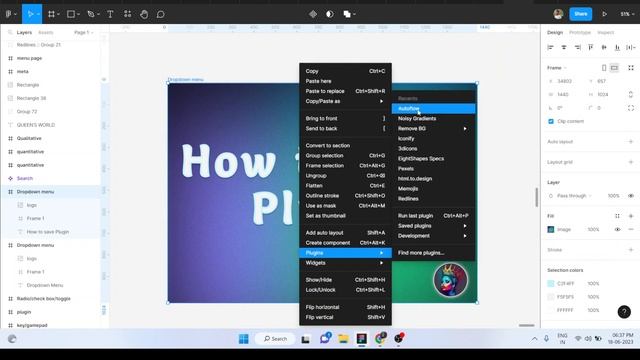The width and height of the screenshot is (640, 360).
Task: Open Move tool options arrow
Action: click(38, 14)
